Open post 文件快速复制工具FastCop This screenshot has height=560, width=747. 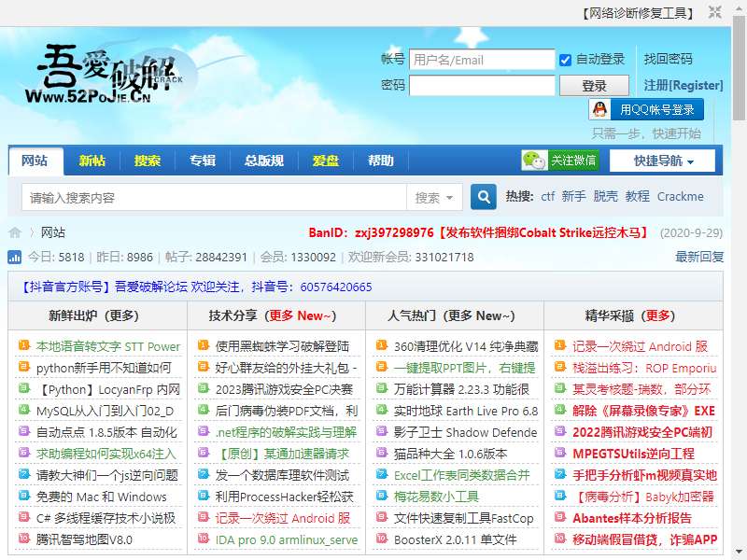(463, 518)
